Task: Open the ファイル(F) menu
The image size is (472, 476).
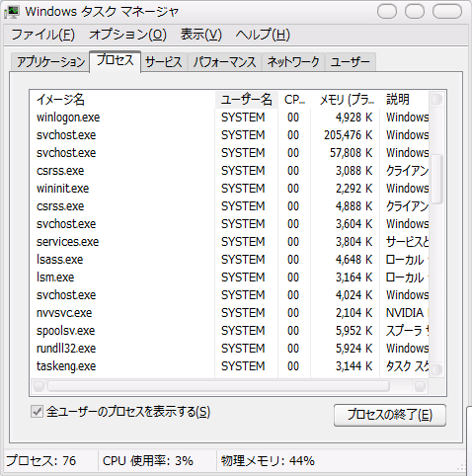Action: pos(43,35)
